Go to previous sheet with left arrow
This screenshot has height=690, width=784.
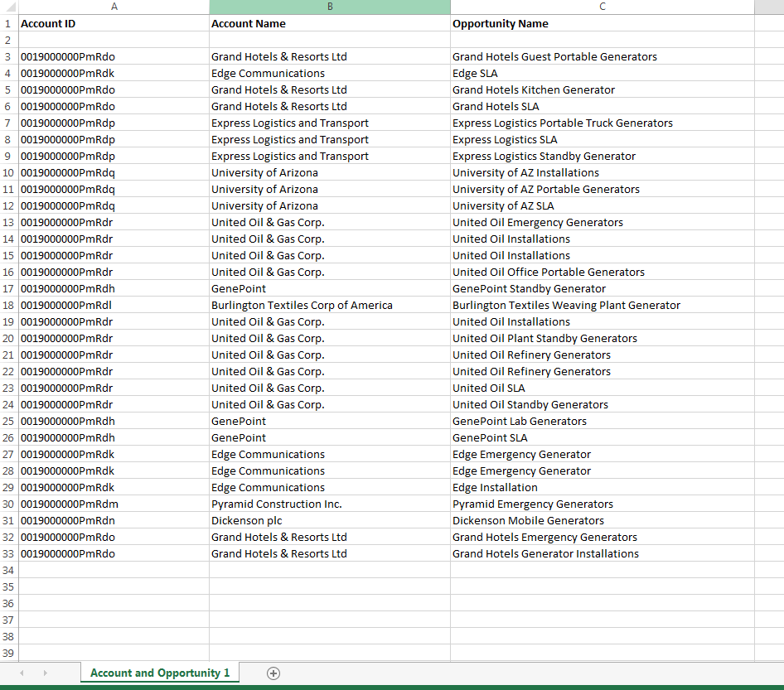[x=22, y=673]
